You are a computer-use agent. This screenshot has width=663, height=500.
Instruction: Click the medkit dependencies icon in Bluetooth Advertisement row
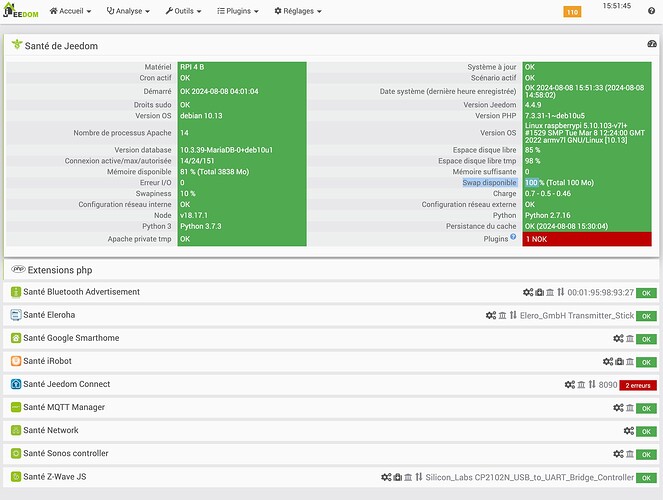click(540, 292)
